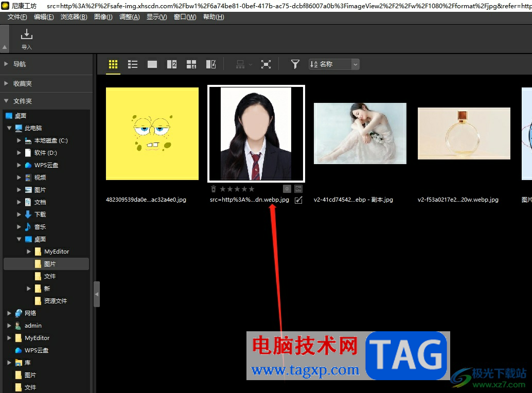Screen dimensions: 532x393
Task: Open the 图像(I) menu
Action: pyautogui.click(x=103, y=17)
